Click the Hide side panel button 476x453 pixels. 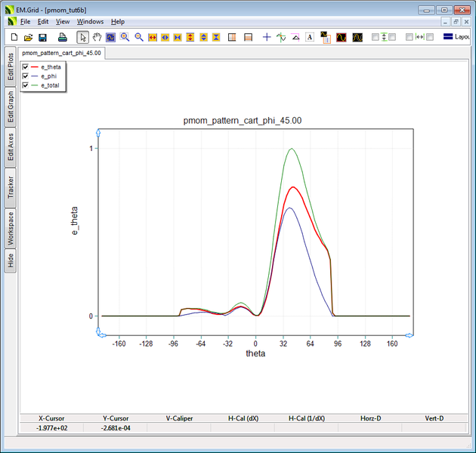tap(11, 260)
